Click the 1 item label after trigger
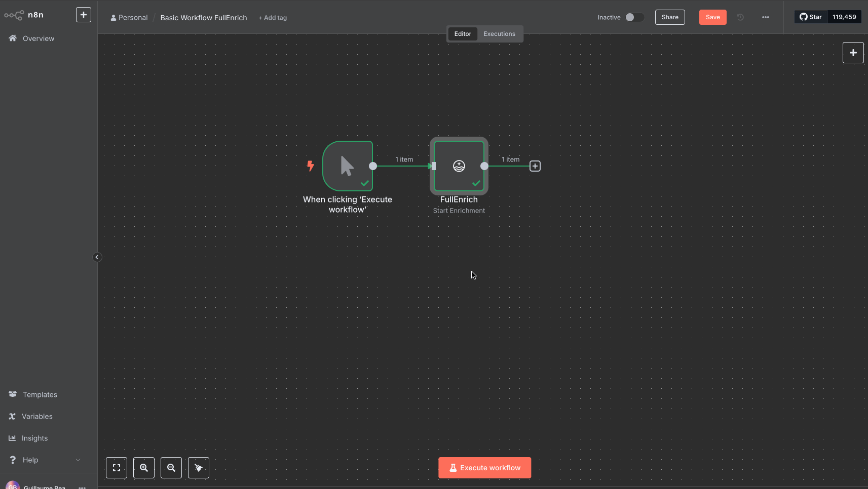Viewport: 868px width, 489px height. 404,159
